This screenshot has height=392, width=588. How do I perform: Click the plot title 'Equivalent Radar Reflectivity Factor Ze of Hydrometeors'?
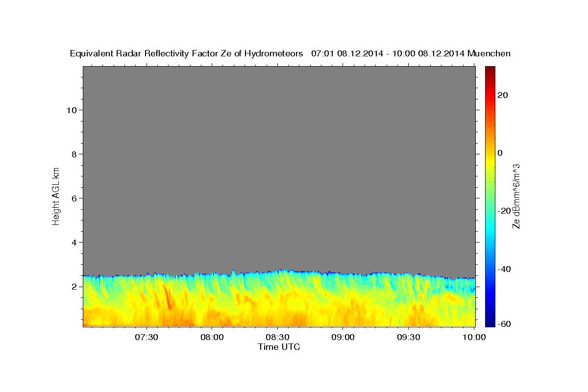click(x=186, y=53)
